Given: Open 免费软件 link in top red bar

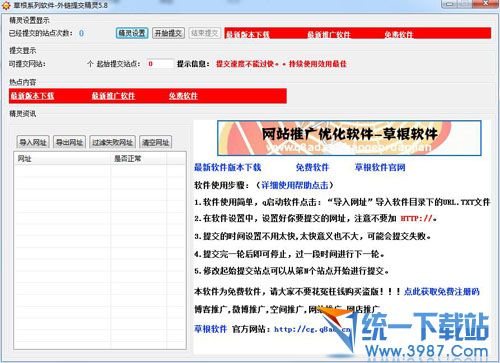Looking at the screenshot, I should coord(399,35).
